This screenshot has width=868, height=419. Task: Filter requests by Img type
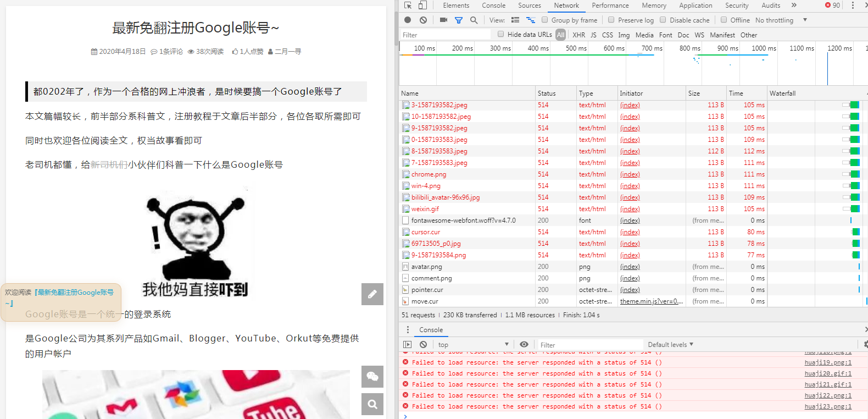point(624,35)
